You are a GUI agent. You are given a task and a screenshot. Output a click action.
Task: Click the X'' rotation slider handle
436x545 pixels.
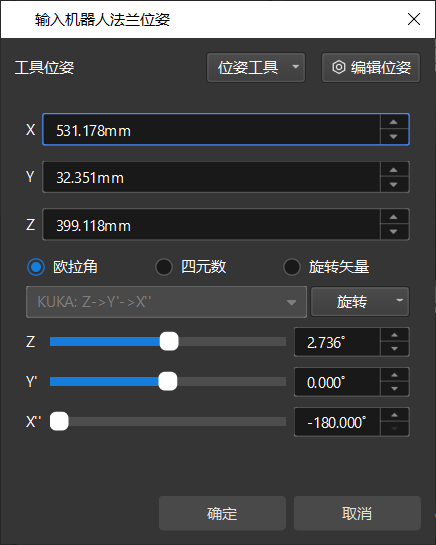tap(59, 421)
